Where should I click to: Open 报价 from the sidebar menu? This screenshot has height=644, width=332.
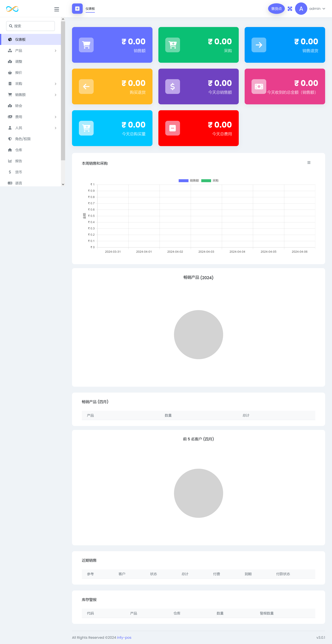pyautogui.click(x=30, y=73)
